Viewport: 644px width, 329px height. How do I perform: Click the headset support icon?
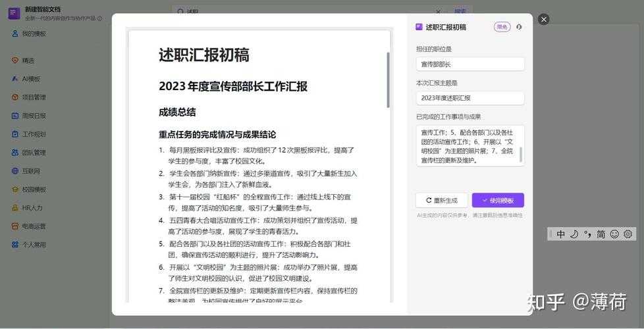click(519, 27)
